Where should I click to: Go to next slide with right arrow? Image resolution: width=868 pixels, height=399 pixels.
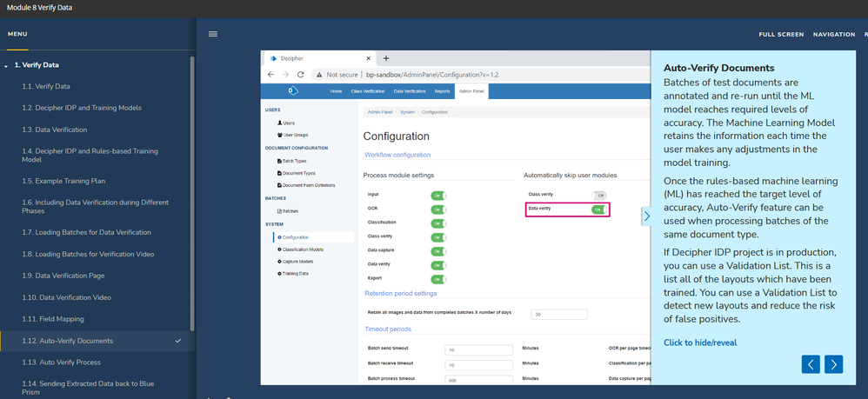833,364
